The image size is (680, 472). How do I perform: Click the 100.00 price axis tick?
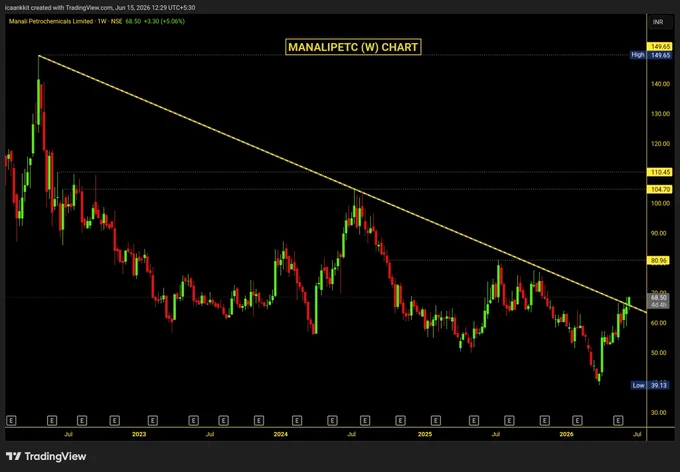point(660,203)
